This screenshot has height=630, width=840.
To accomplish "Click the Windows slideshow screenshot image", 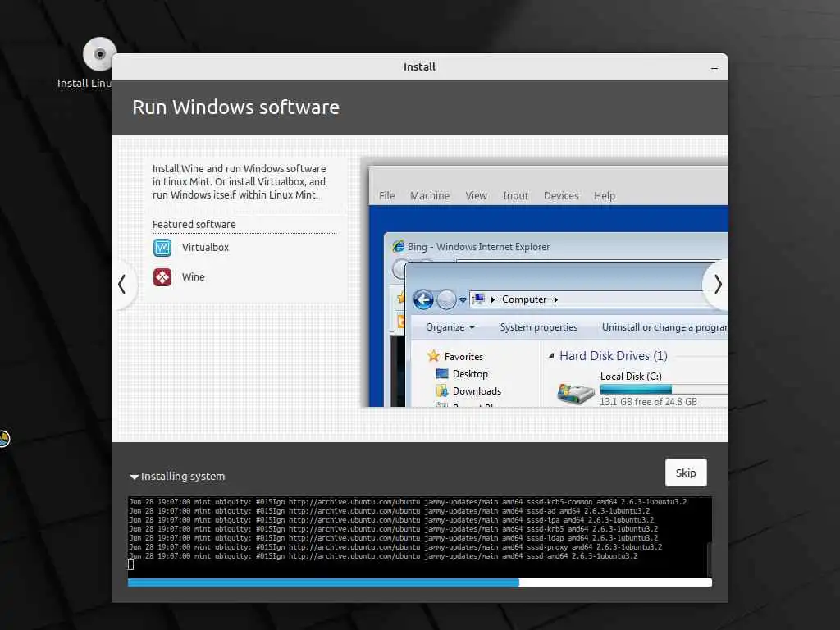I will coord(545,282).
